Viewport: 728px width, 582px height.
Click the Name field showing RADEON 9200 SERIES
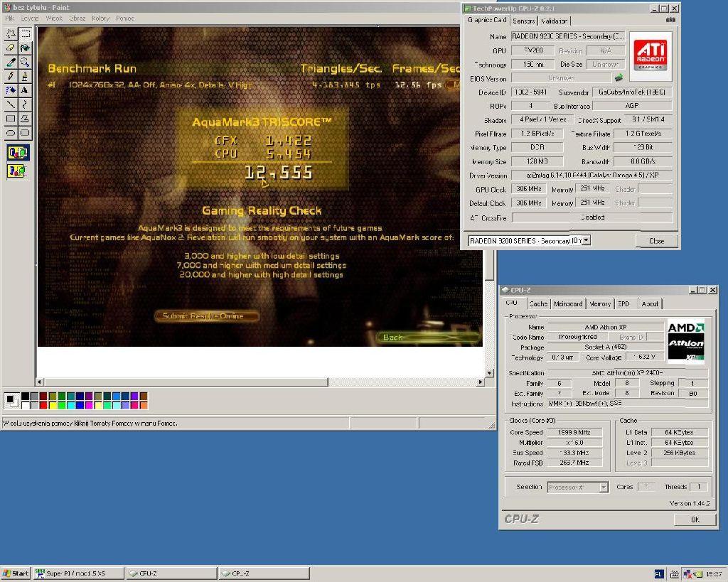568,36
